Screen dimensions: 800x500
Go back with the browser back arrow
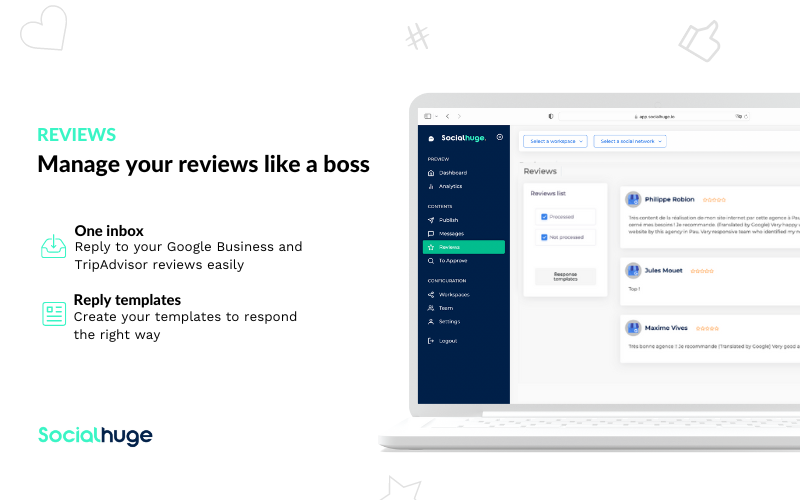[x=447, y=116]
